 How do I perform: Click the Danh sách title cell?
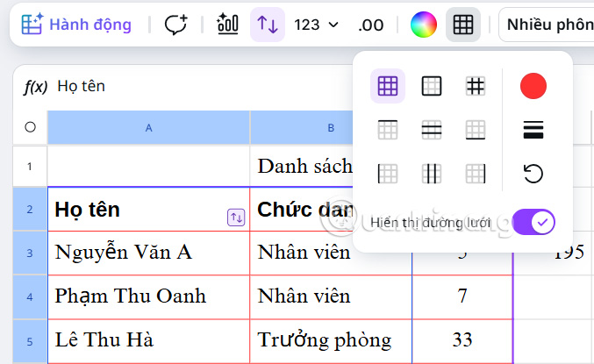[301, 167]
